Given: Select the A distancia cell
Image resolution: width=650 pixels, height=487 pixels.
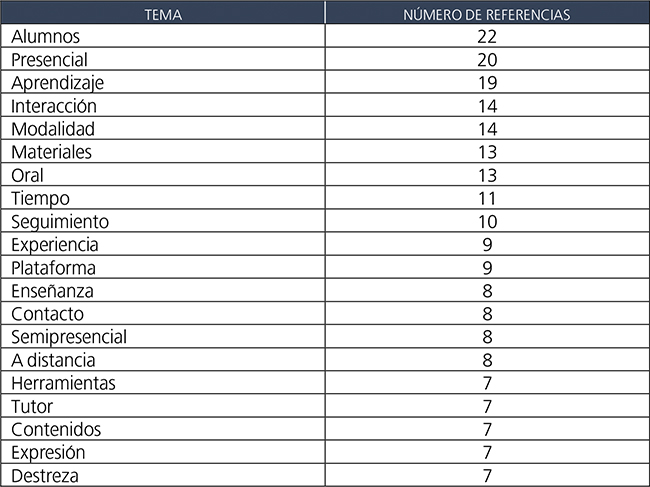Looking at the screenshot, I should coord(53,360).
